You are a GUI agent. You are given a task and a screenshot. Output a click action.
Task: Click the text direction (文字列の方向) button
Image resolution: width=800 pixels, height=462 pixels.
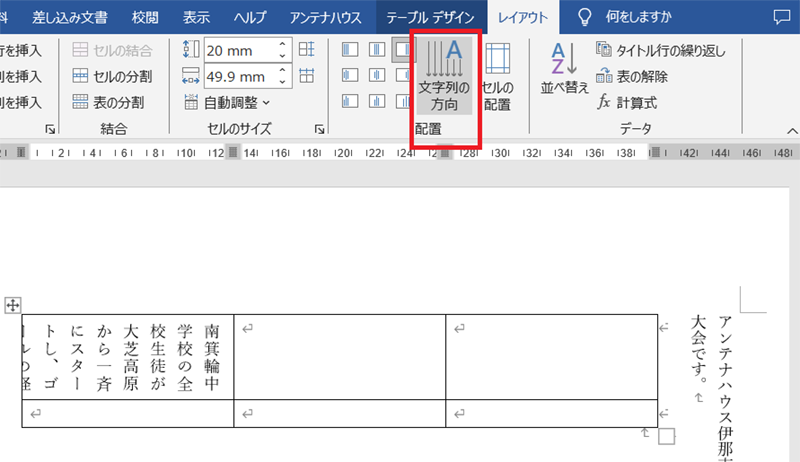pos(444,75)
